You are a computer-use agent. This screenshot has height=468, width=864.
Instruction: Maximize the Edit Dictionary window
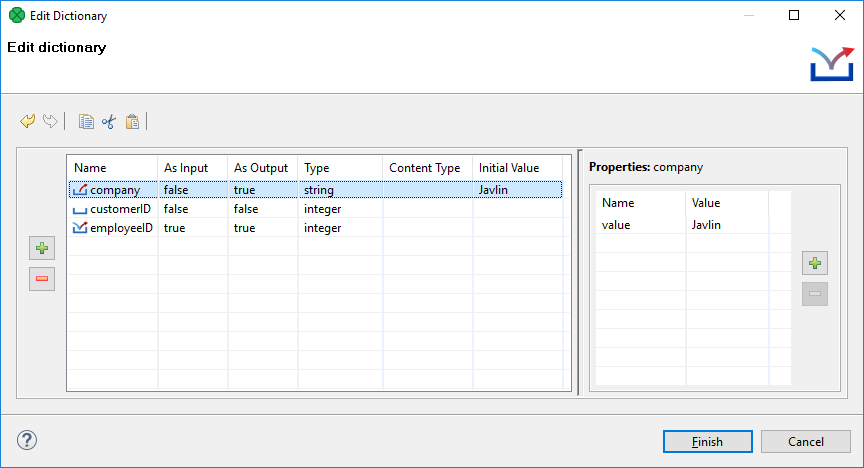[794, 15]
